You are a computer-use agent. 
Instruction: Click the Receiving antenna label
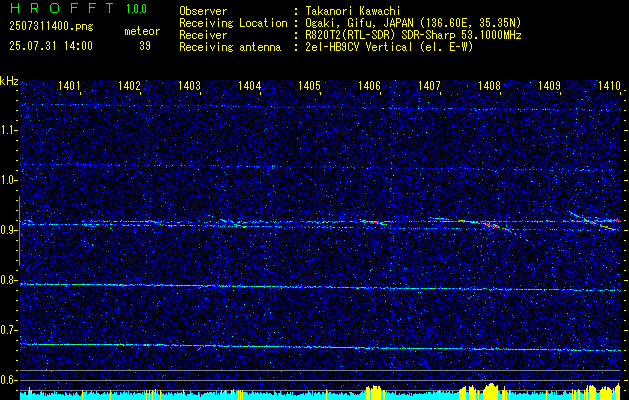(230, 47)
